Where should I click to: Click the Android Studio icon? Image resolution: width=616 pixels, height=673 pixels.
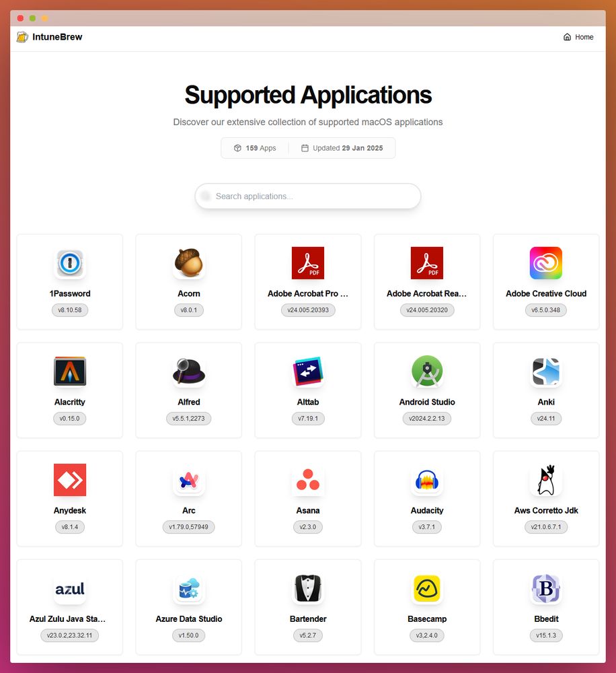click(427, 371)
